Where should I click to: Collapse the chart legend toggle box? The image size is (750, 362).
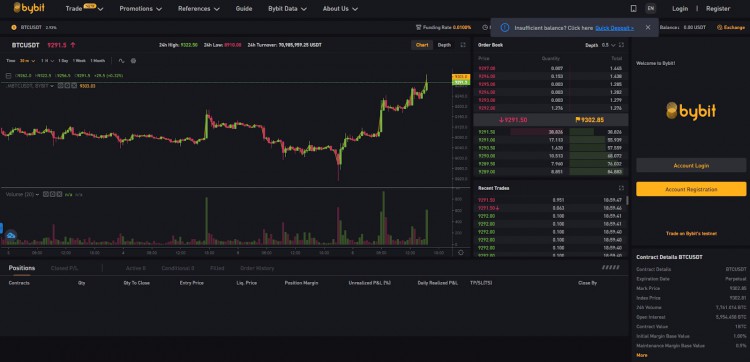pos(9,76)
